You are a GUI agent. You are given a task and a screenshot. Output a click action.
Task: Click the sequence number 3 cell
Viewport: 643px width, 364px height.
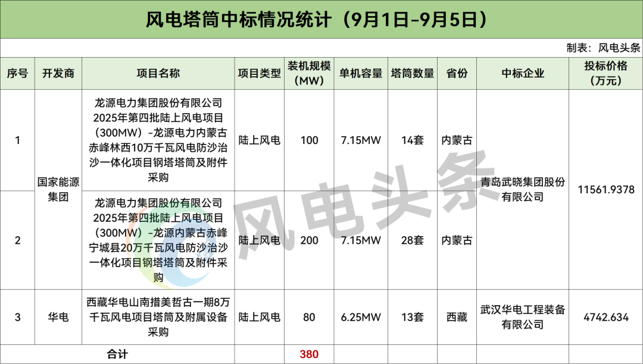[x=18, y=317]
